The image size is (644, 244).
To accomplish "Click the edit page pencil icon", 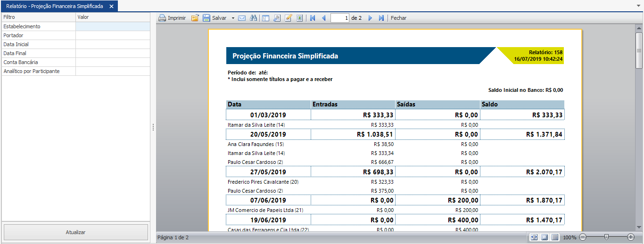I will pyautogui.click(x=289, y=18).
